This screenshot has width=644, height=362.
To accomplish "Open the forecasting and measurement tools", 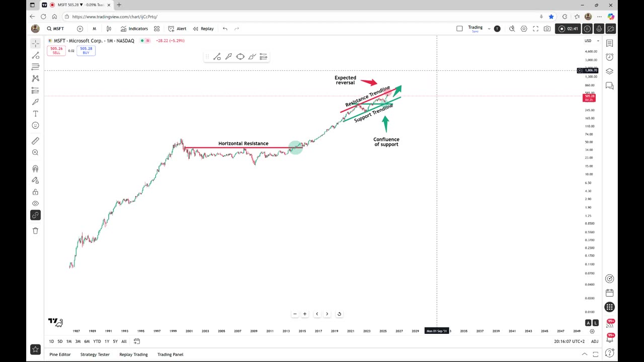I will 35,90.
